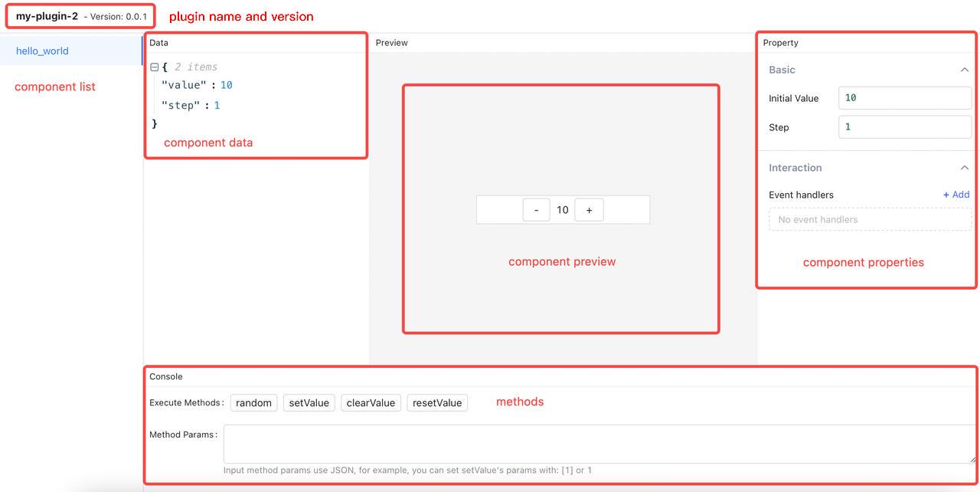Collapse the Interaction property section

point(964,168)
